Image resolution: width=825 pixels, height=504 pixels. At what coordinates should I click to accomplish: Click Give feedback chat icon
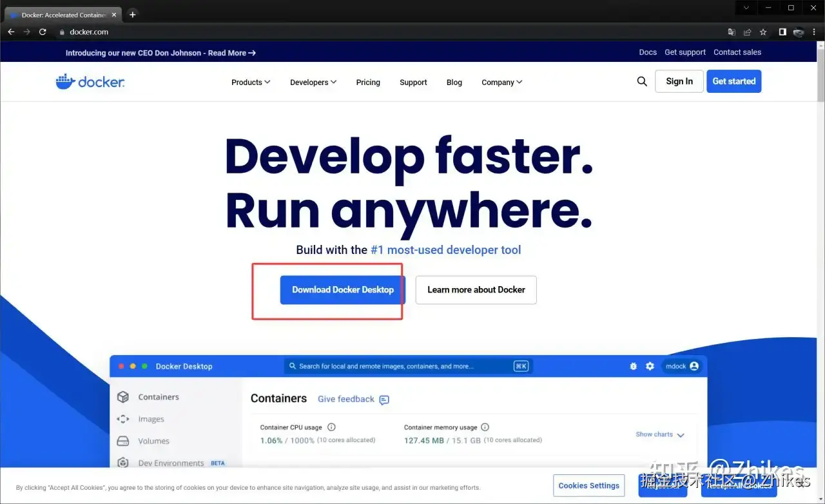coord(384,400)
